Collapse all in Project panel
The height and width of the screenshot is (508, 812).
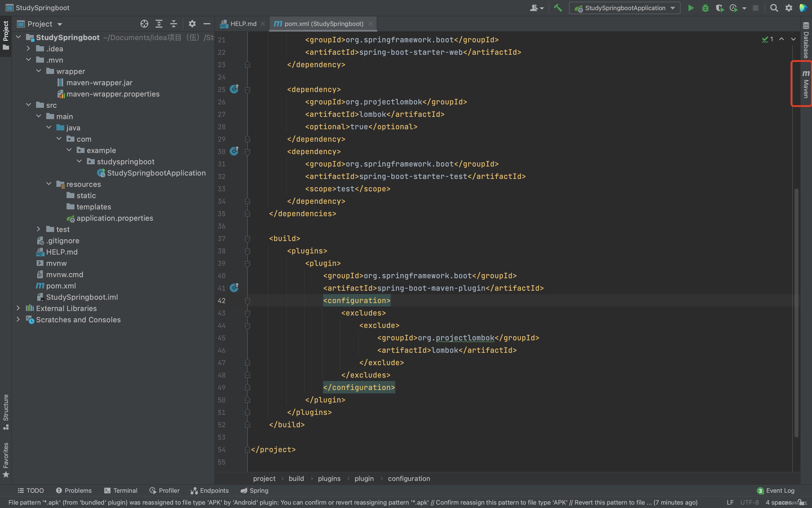tap(173, 24)
